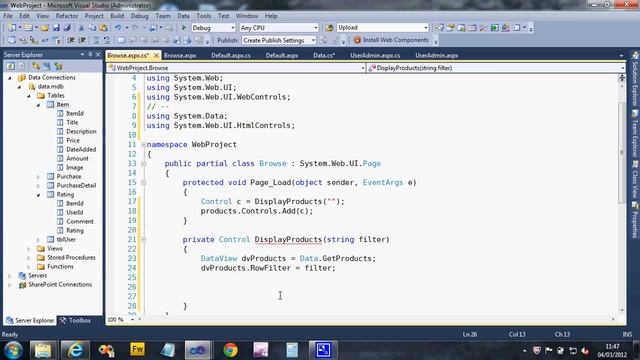This screenshot has width=640, height=360.
Task: Click the Decrease Indent icon
Action: coord(71,40)
